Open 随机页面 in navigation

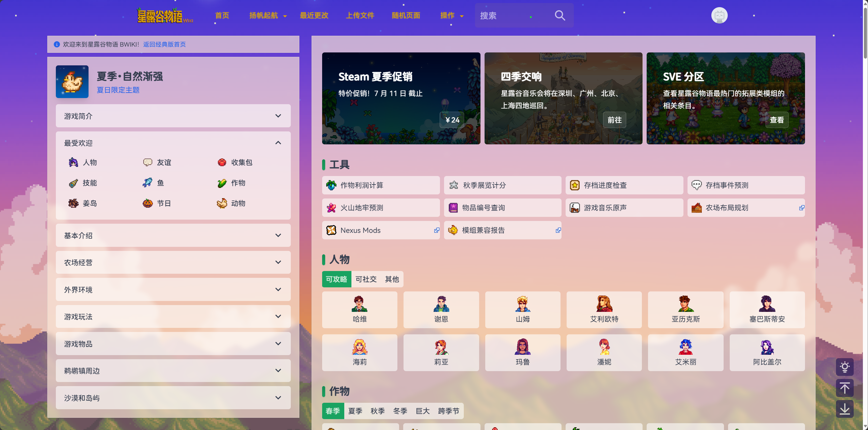pyautogui.click(x=406, y=15)
